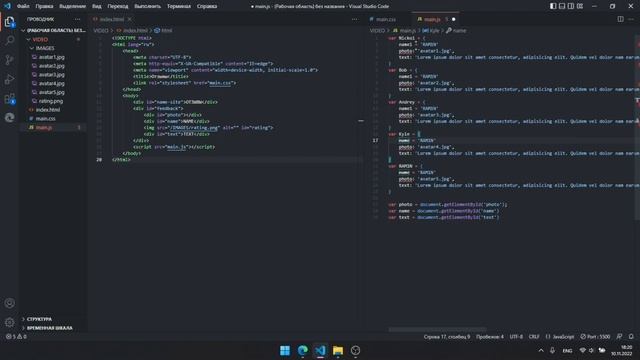Collapse the workspace root section

[53, 31]
